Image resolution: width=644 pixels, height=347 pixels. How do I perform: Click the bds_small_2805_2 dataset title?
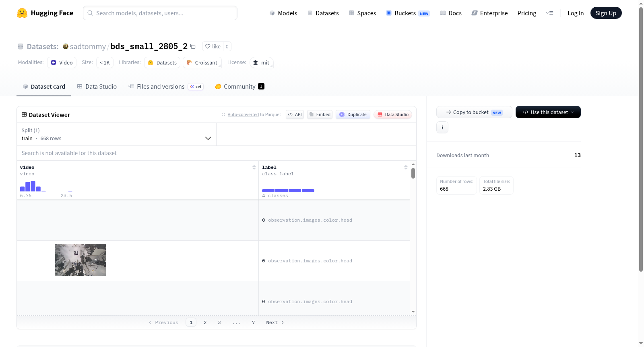point(149,46)
